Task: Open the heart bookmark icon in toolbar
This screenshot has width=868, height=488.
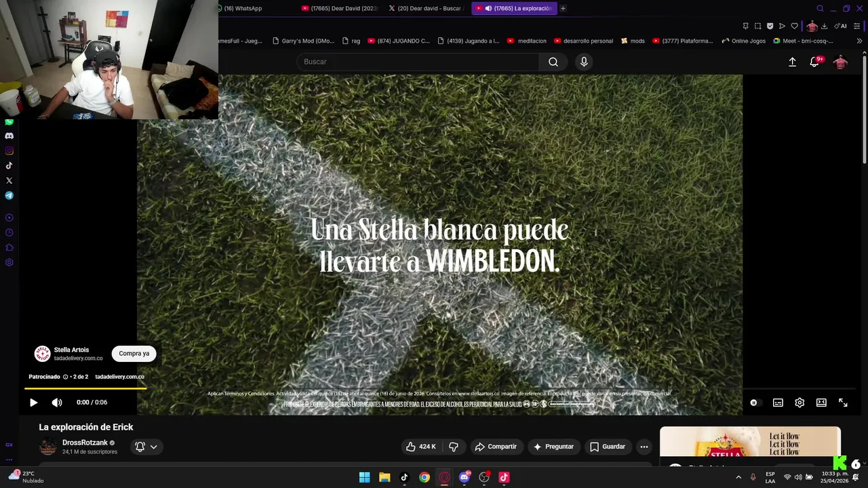Action: coord(794,26)
